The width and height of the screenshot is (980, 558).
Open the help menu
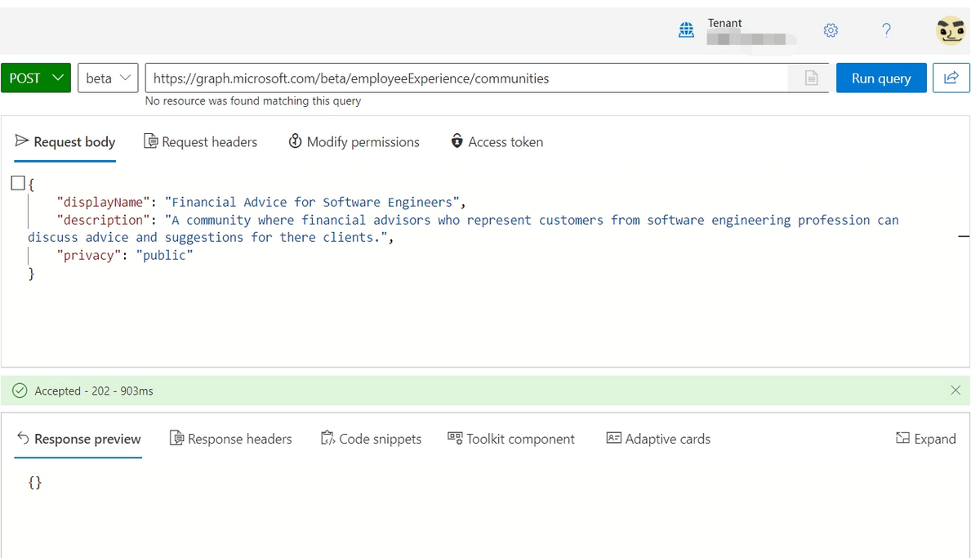(x=886, y=30)
